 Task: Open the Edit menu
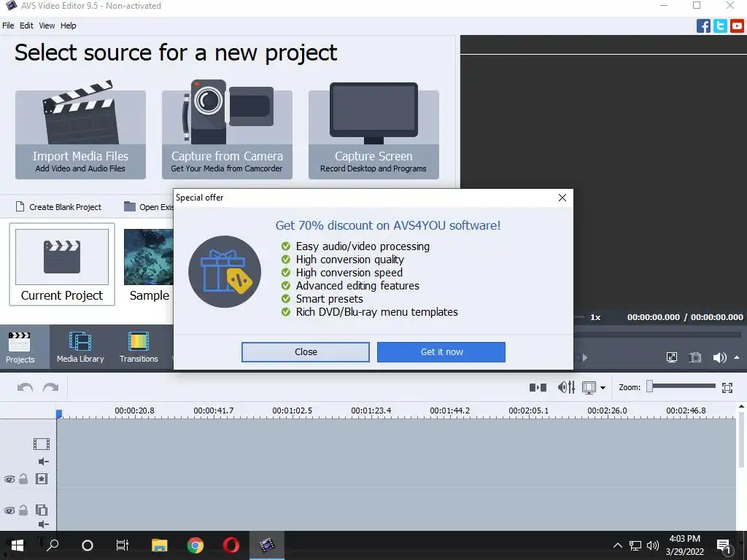26,26
